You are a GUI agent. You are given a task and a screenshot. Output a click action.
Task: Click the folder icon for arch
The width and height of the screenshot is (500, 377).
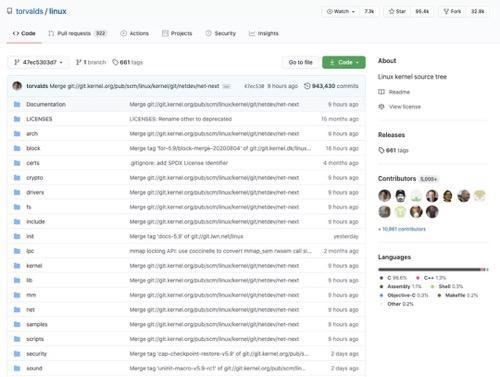(17, 134)
